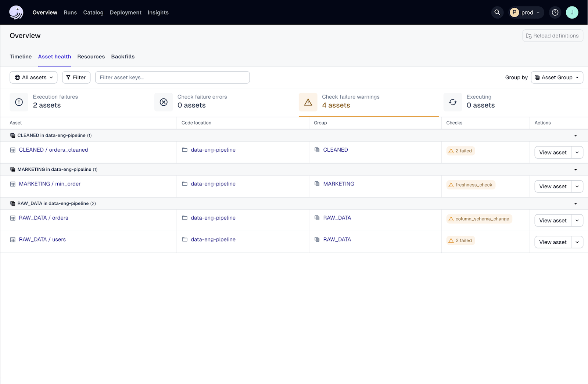Viewport: 588px width, 384px height.
Task: Open the help question mark icon
Action: coord(555,12)
